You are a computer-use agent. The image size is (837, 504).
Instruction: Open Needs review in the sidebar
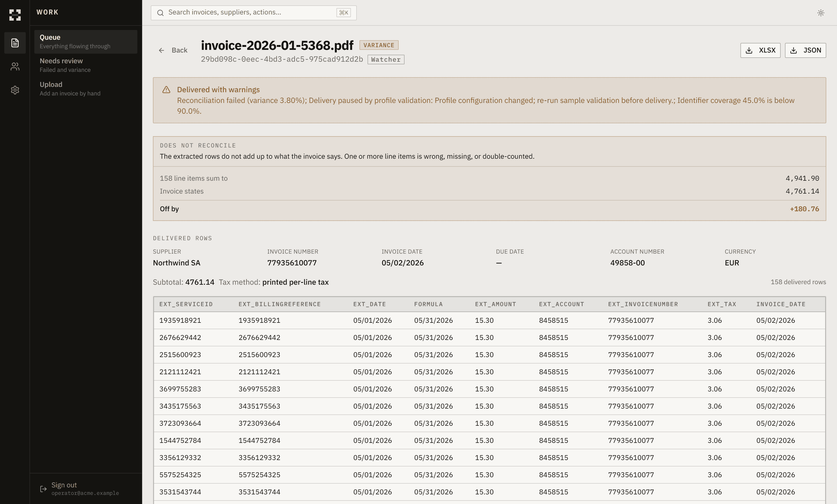click(x=86, y=65)
